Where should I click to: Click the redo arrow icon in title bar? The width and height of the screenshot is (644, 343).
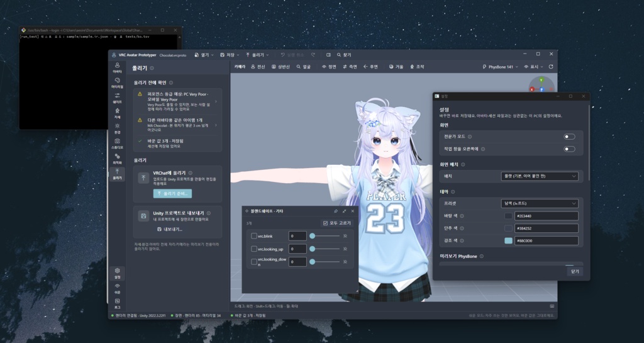tap(313, 55)
